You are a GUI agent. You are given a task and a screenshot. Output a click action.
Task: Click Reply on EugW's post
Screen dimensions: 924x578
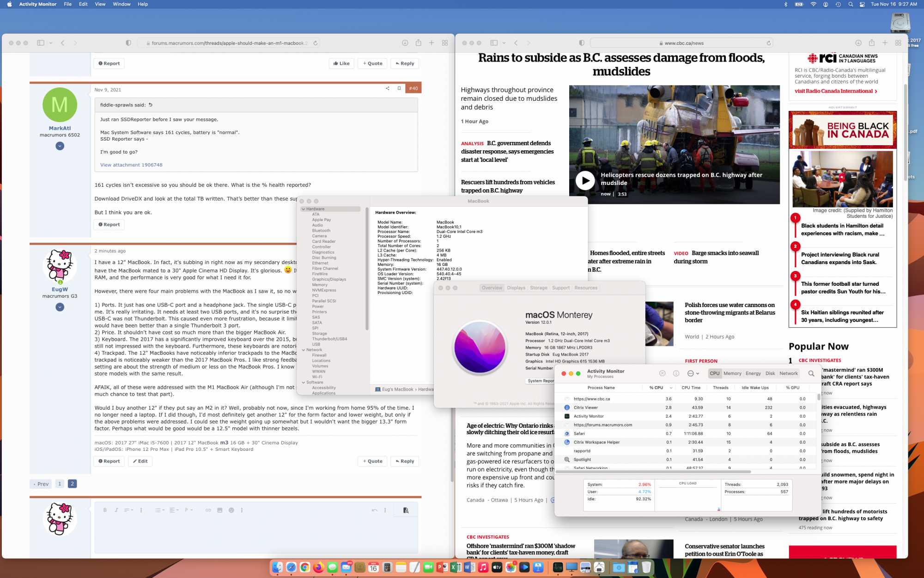pyautogui.click(x=405, y=461)
